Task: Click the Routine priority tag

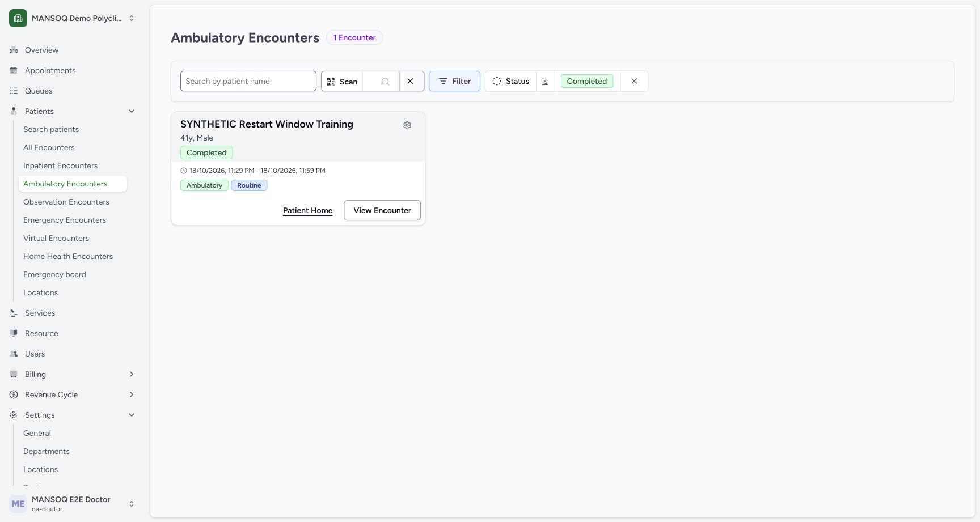Action: 249,185
